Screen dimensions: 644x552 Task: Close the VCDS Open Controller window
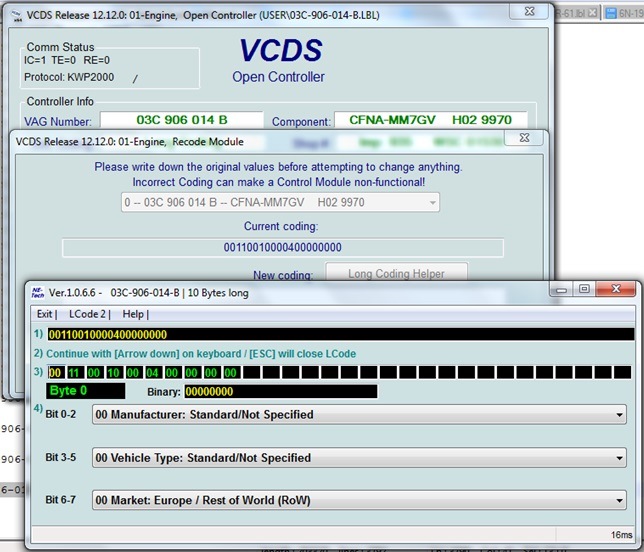tap(530, 12)
